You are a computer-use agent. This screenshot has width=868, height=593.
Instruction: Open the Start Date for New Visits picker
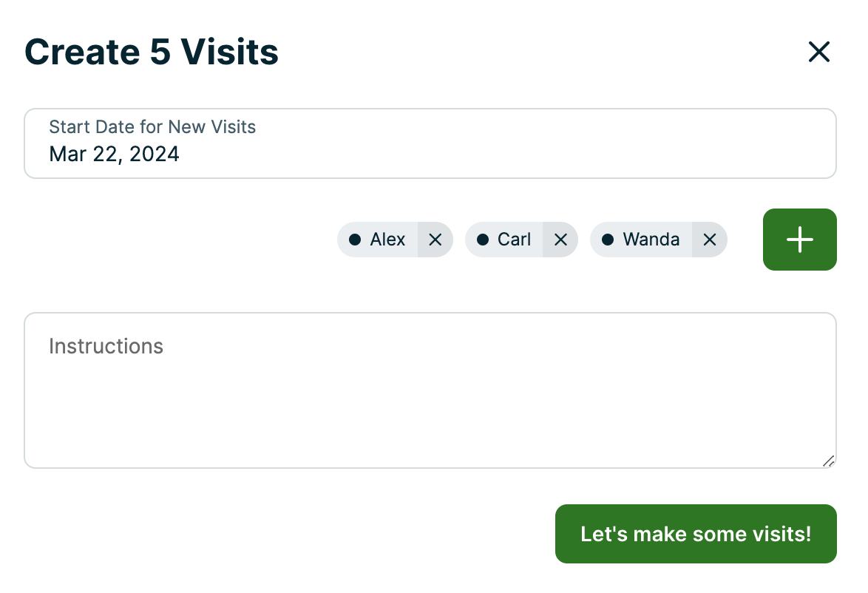430,143
